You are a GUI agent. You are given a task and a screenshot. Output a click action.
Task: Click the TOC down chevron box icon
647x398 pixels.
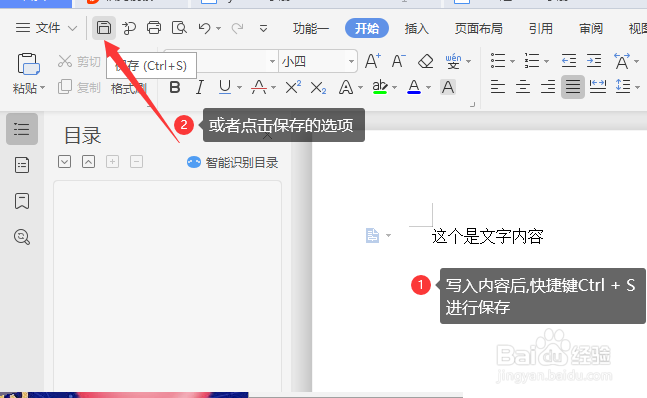64,161
